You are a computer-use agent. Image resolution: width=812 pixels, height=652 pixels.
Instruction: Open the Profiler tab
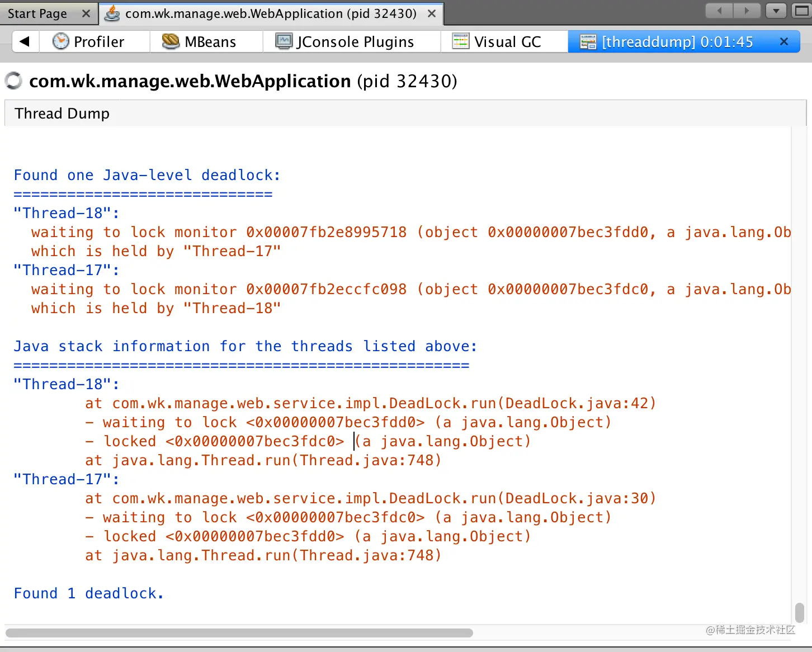point(95,41)
